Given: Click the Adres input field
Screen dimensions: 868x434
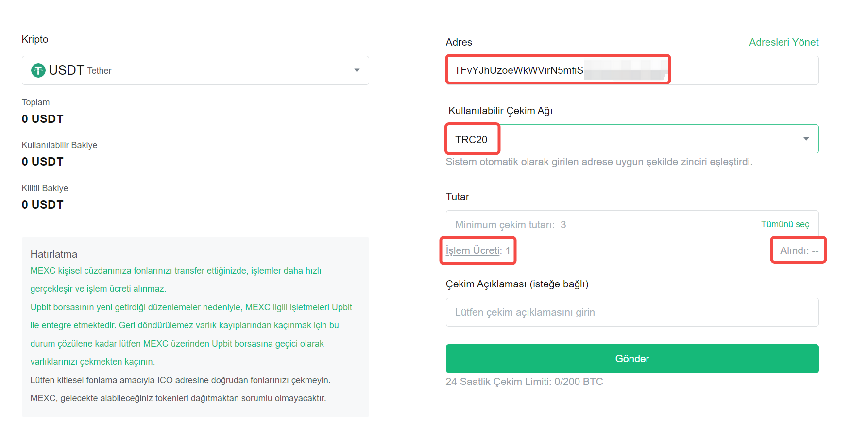Looking at the screenshot, I should 632,70.
